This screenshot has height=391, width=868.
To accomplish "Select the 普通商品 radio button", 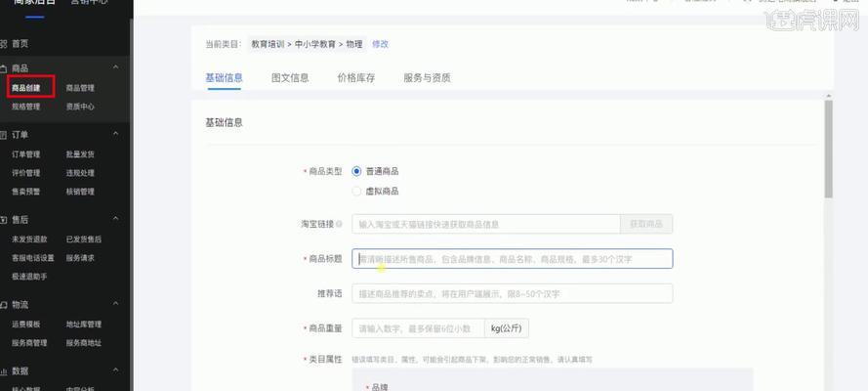I will (x=356, y=171).
